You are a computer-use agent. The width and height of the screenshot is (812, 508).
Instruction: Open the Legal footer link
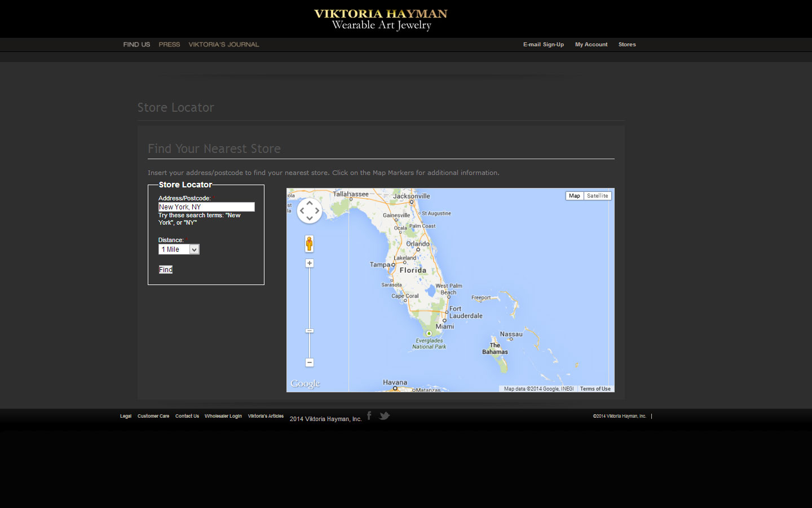(126, 416)
